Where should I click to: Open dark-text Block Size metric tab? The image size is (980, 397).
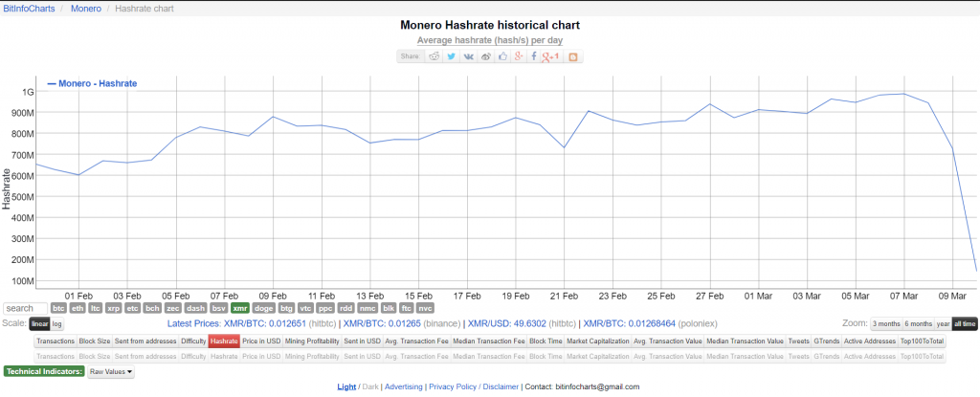pyautogui.click(x=95, y=342)
